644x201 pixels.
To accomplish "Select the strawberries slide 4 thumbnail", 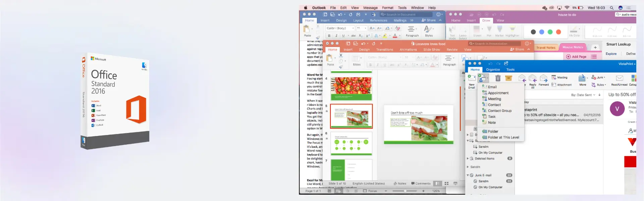I will click(x=351, y=88).
